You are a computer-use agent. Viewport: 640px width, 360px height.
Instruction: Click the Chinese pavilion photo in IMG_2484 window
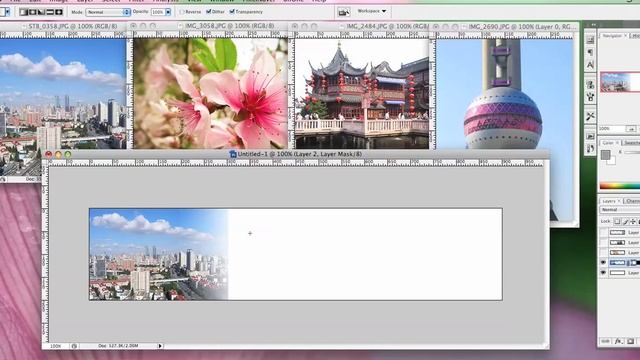(x=362, y=93)
